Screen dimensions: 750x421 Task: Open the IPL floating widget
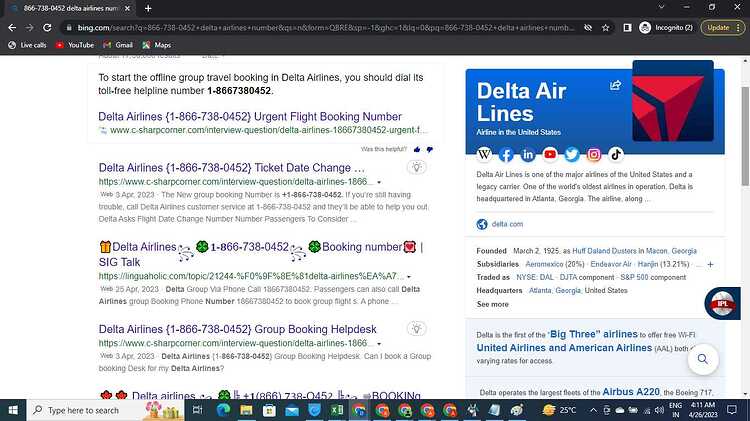(x=722, y=303)
